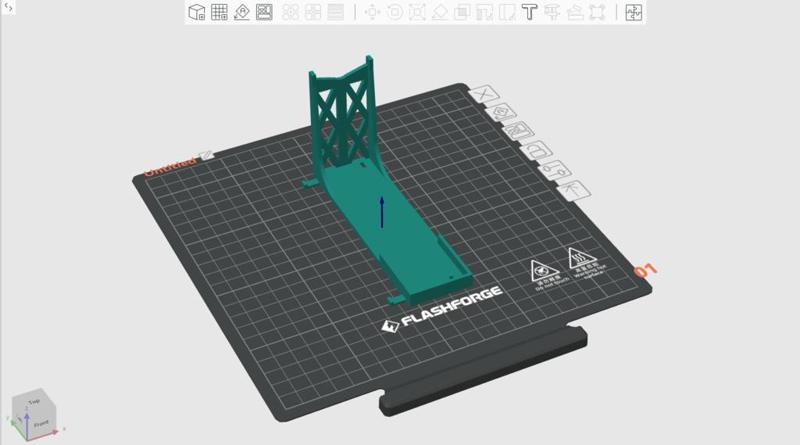Click the plate auto-orient icon

502,112
